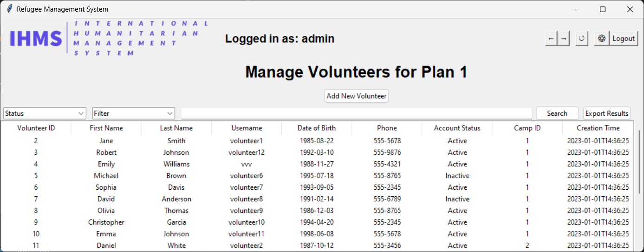
Task: Click Add New Volunteer button
Action: pos(356,96)
